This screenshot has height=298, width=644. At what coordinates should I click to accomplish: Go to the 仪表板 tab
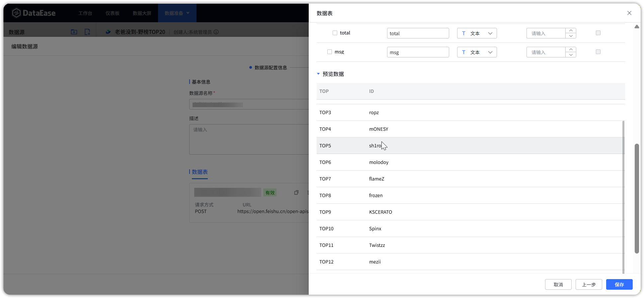(x=113, y=13)
